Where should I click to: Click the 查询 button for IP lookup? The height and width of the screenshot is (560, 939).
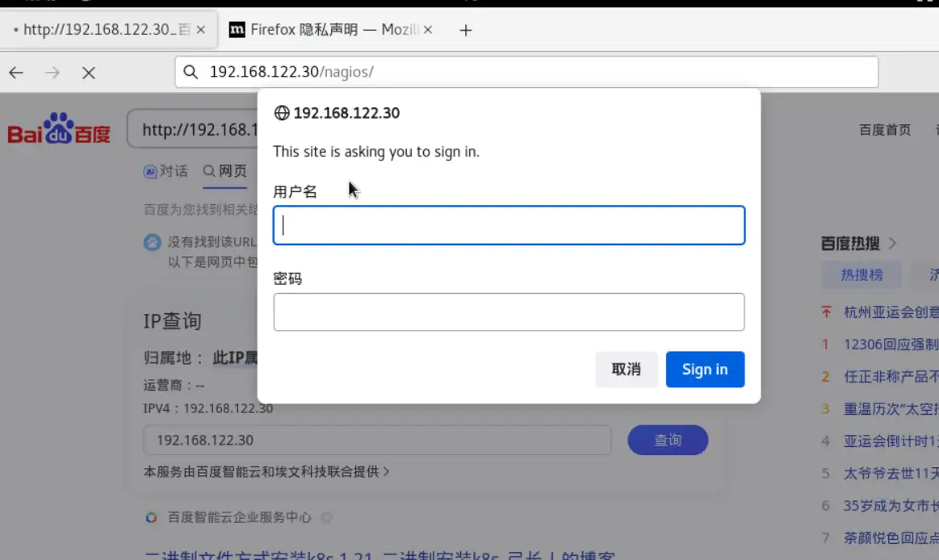coord(668,440)
